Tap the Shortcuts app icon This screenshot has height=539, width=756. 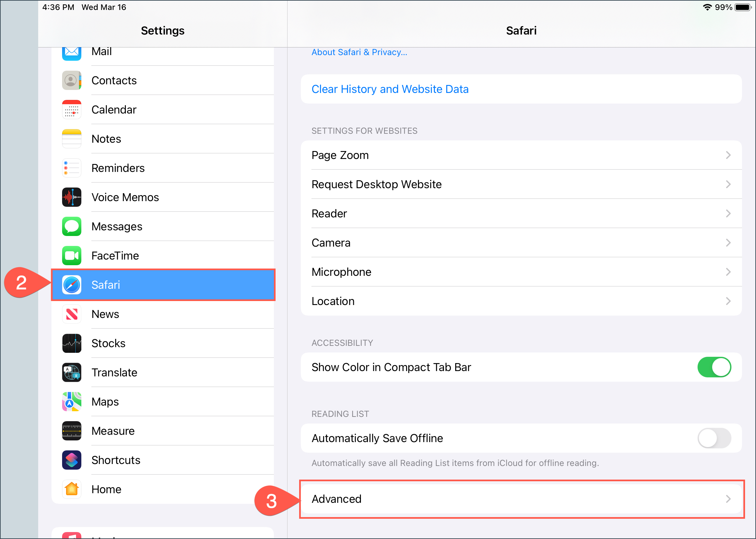(72, 460)
